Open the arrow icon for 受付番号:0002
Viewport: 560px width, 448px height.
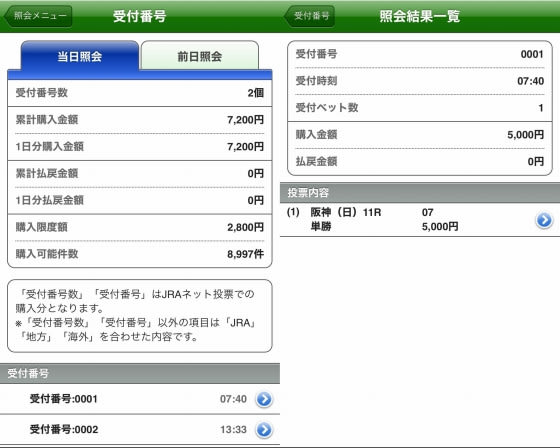pos(264,430)
